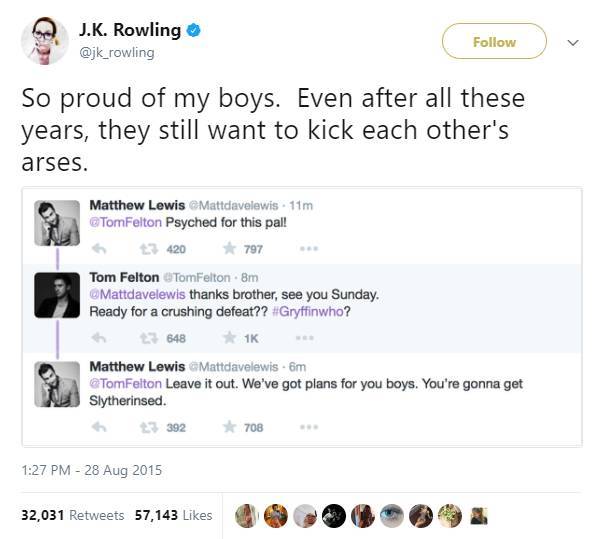
Task: Open the tweet author's profile picture
Action: pos(44,41)
